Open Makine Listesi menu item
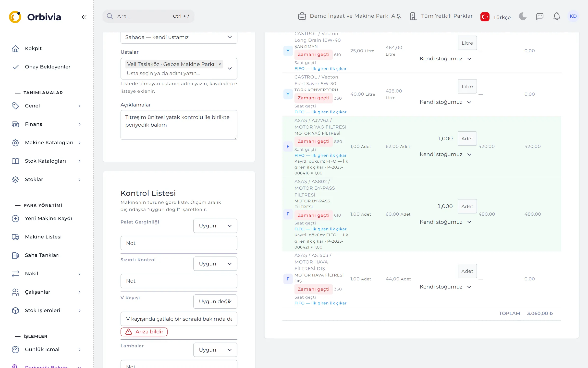The width and height of the screenshot is (588, 368). [x=47, y=237]
